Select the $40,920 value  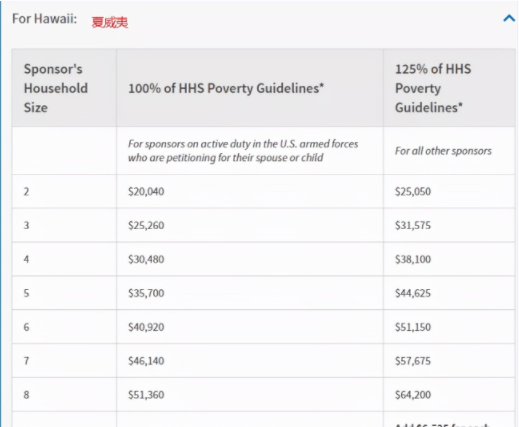[146, 327]
